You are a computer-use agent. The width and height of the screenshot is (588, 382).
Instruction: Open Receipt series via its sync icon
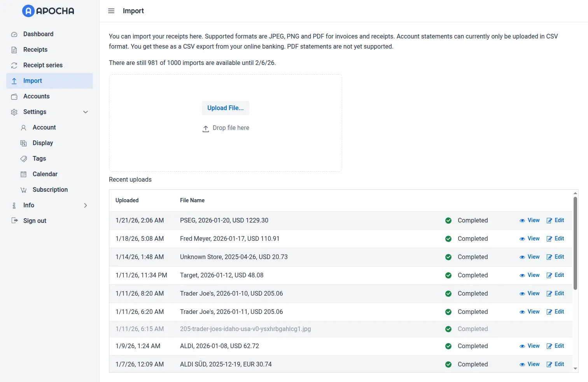point(14,65)
